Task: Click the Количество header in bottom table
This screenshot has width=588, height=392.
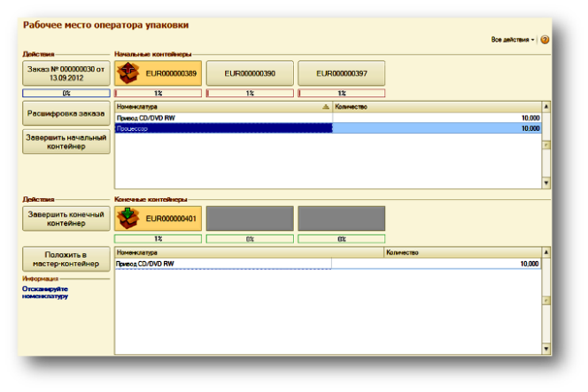Action: (x=463, y=252)
